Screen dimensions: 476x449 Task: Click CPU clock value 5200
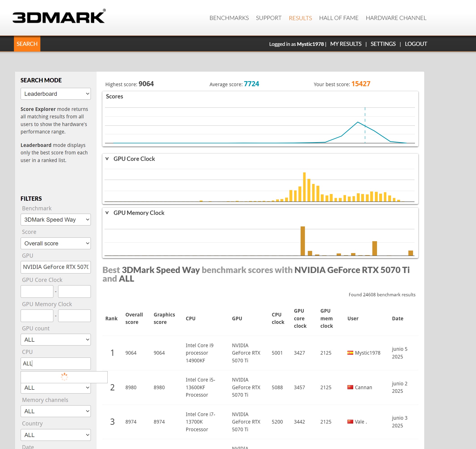(x=277, y=422)
